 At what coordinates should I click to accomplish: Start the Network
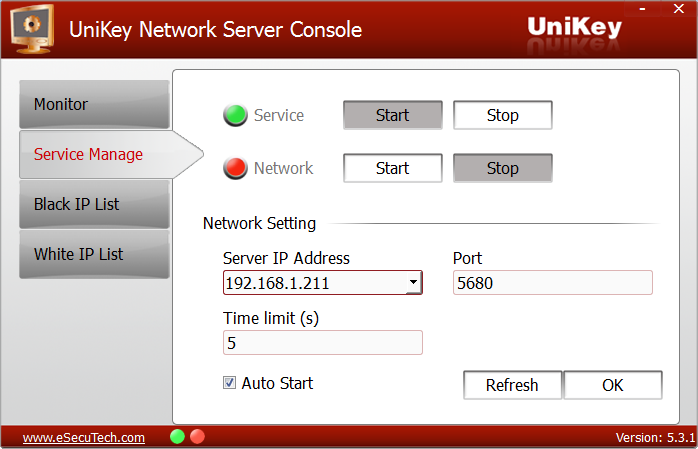[393, 168]
